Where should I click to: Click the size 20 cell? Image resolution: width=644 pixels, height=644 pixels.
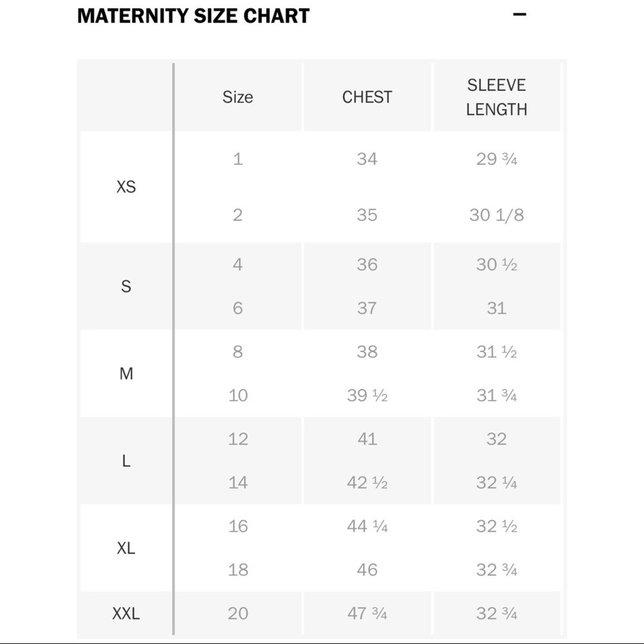[x=238, y=614]
